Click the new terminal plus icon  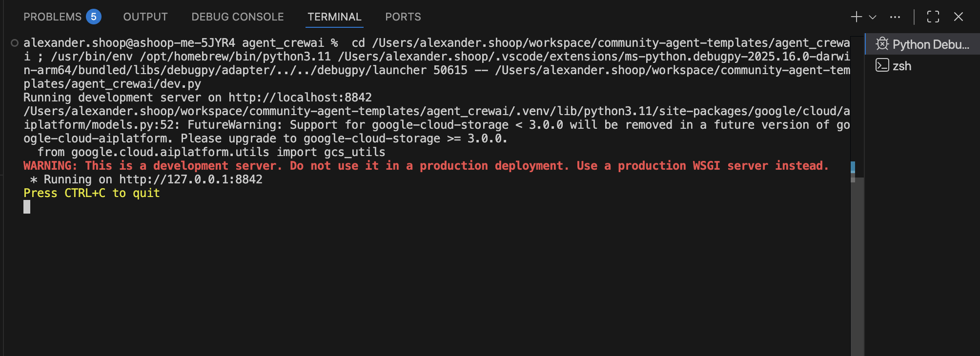856,17
